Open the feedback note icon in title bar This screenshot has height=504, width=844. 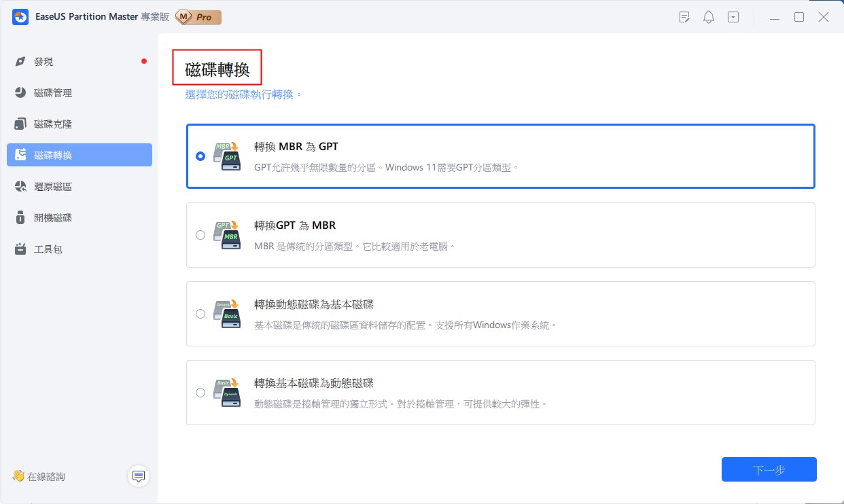pos(684,17)
